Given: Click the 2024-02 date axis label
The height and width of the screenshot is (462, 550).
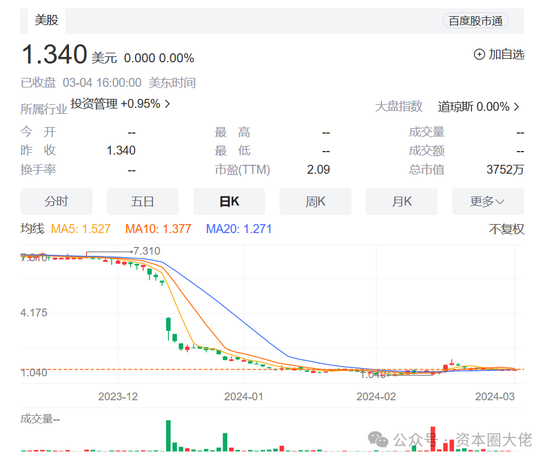Looking at the screenshot, I should pos(376,396).
